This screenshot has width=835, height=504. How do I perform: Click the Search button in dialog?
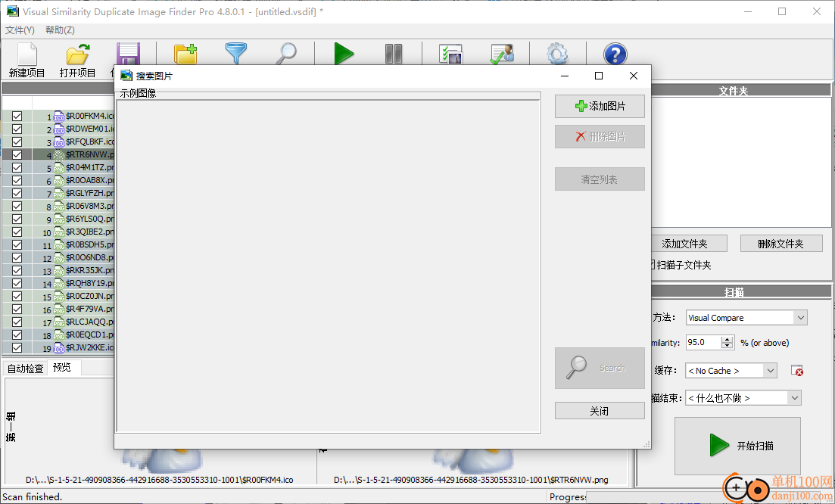click(600, 368)
